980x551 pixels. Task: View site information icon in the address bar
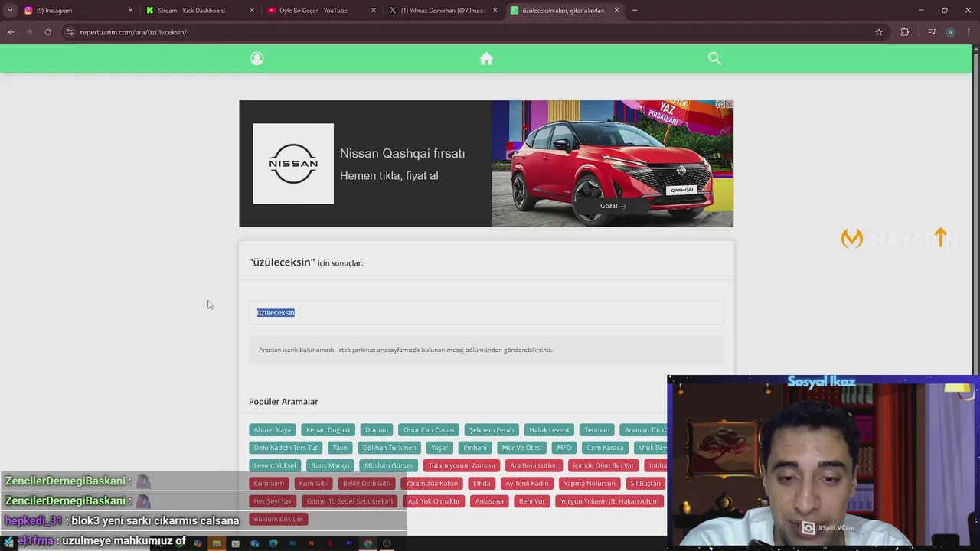tap(70, 32)
